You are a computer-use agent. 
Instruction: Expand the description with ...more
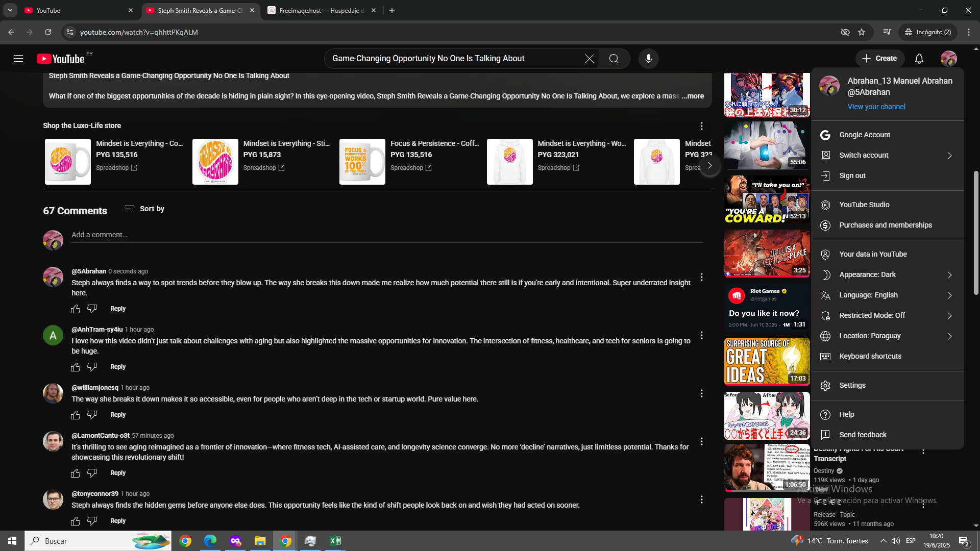pos(693,96)
